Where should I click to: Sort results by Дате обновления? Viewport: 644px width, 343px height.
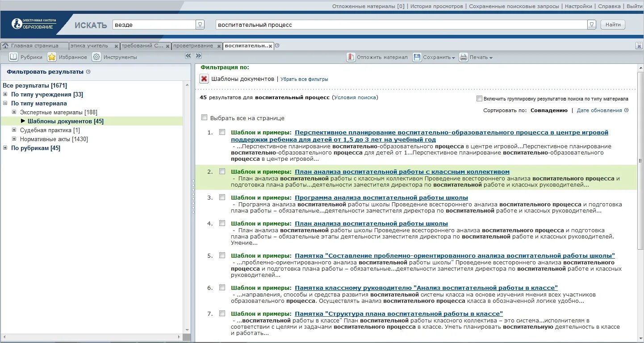pyautogui.click(x=599, y=110)
